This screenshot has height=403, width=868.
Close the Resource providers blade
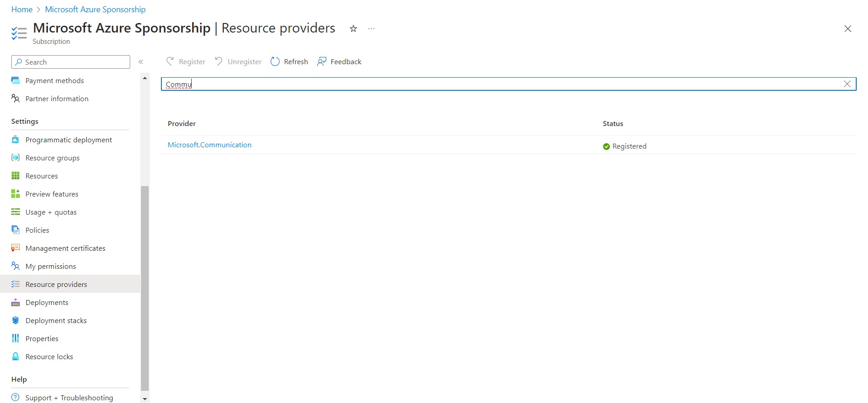[x=848, y=29]
